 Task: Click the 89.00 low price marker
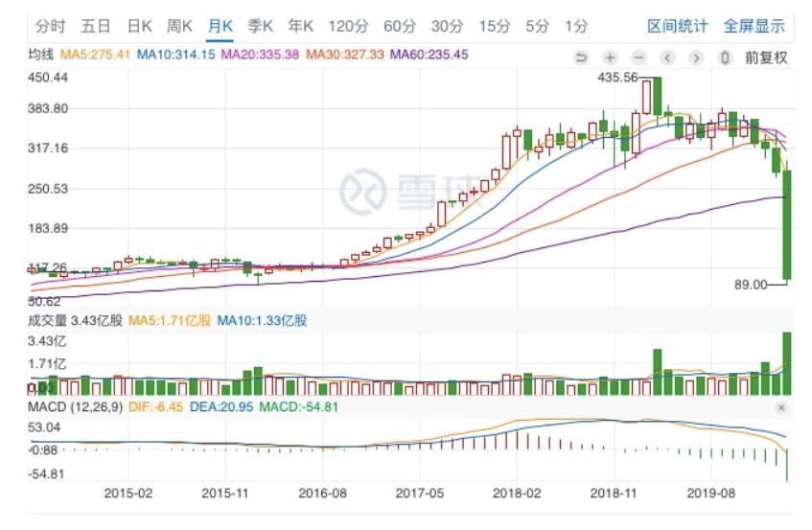(x=751, y=285)
